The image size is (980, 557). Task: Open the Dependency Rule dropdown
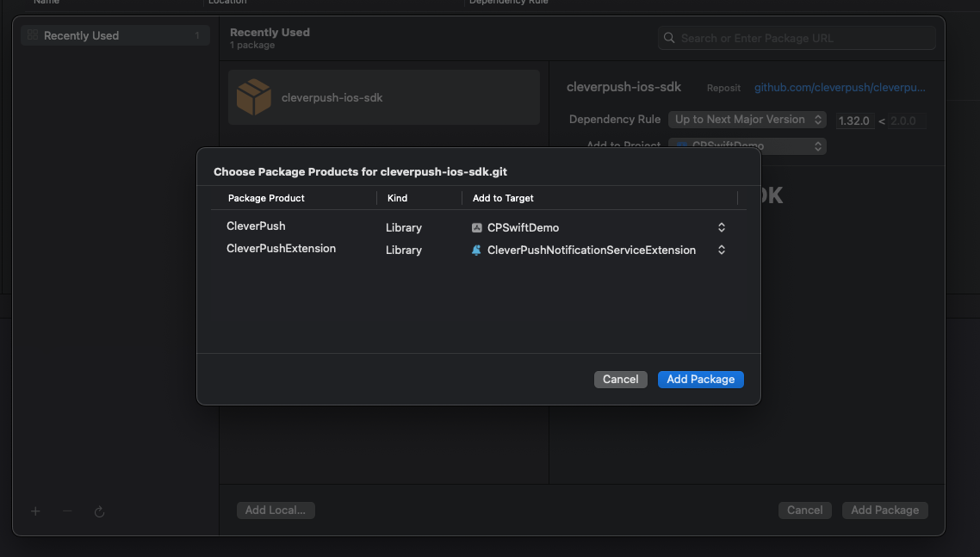tap(747, 120)
